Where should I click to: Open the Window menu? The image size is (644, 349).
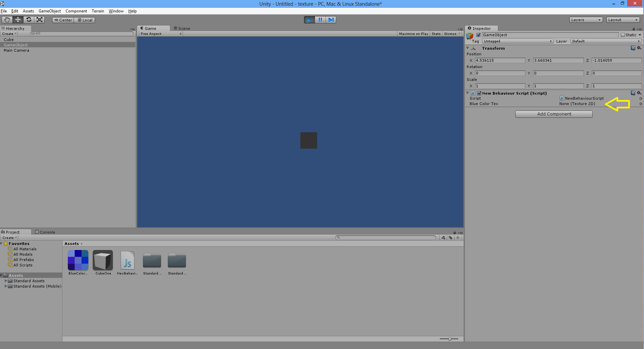(x=116, y=11)
